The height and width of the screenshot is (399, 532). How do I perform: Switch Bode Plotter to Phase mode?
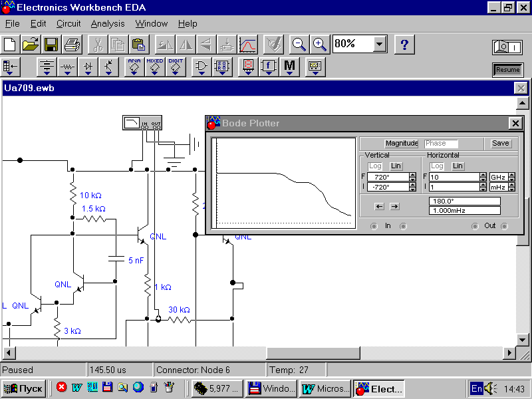pos(441,144)
